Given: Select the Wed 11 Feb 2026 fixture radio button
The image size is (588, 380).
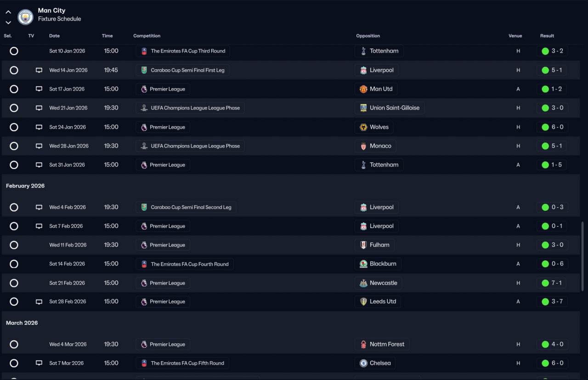Looking at the screenshot, I should coord(14,245).
